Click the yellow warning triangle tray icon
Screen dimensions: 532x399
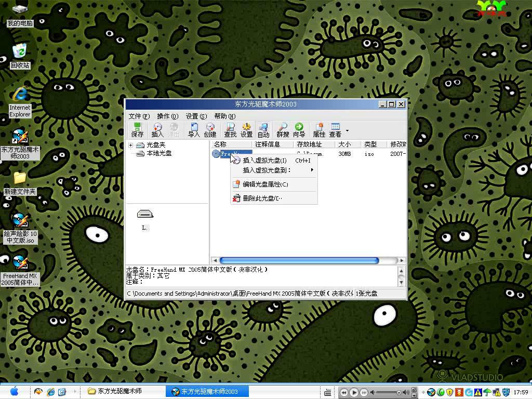point(478,393)
